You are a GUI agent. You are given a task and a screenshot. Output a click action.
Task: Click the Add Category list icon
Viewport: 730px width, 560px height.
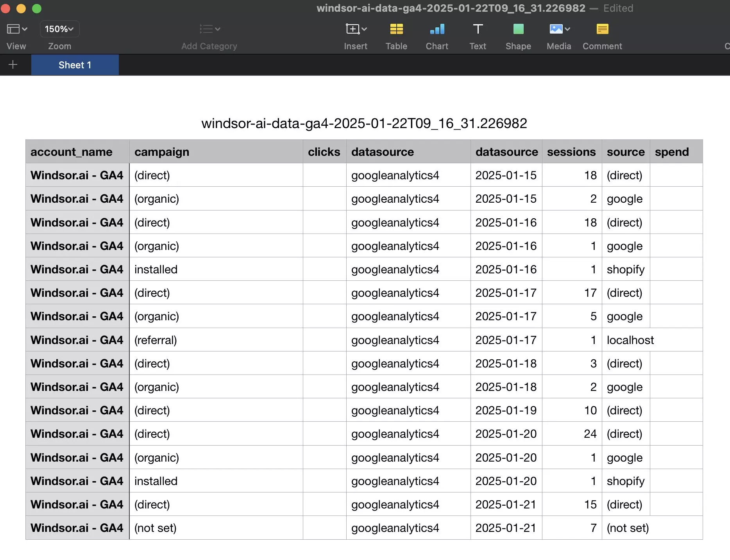tap(209, 29)
